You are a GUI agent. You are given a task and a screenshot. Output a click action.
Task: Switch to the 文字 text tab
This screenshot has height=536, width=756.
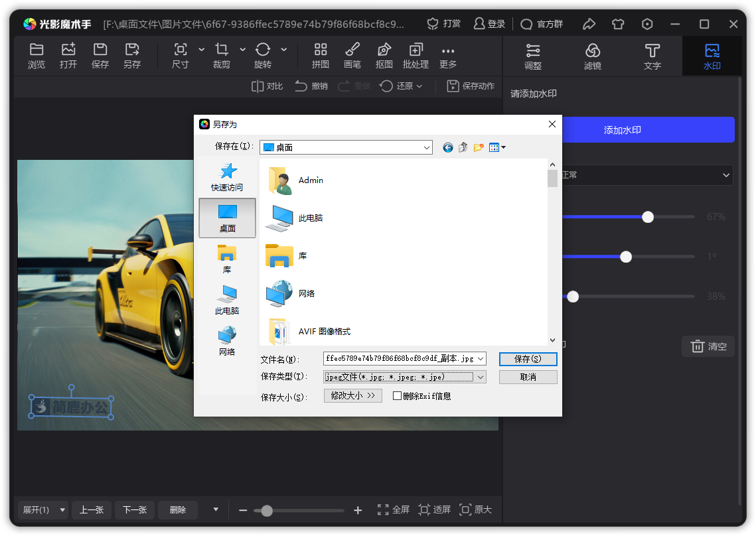(652, 56)
